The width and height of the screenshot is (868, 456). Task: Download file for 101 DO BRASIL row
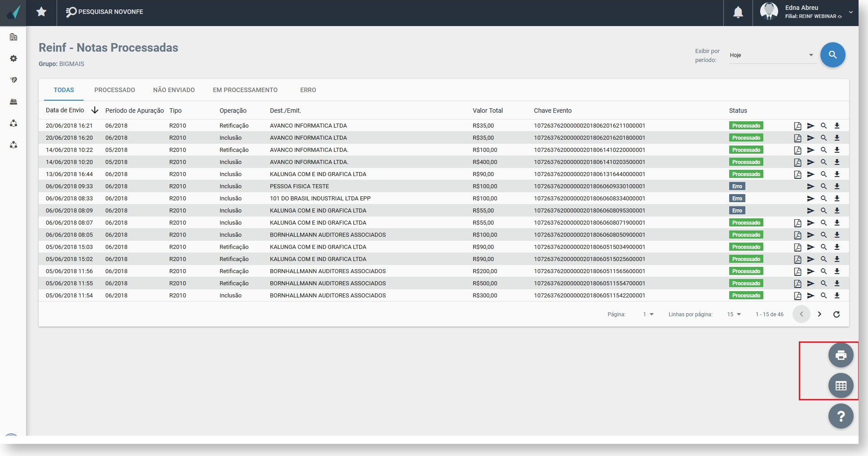tap(837, 199)
